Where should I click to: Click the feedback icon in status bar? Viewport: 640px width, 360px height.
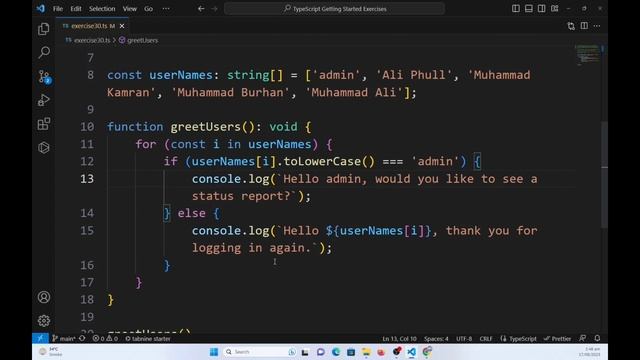pos(583,338)
